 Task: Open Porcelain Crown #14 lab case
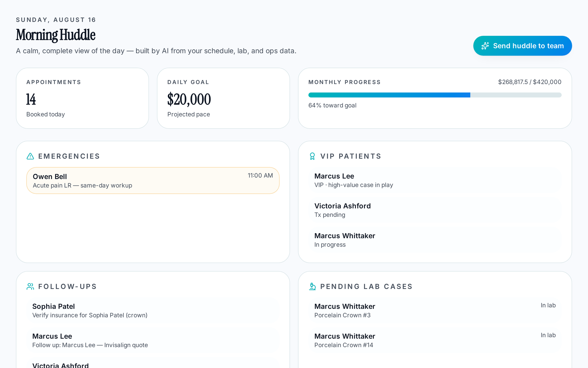tap(435, 340)
